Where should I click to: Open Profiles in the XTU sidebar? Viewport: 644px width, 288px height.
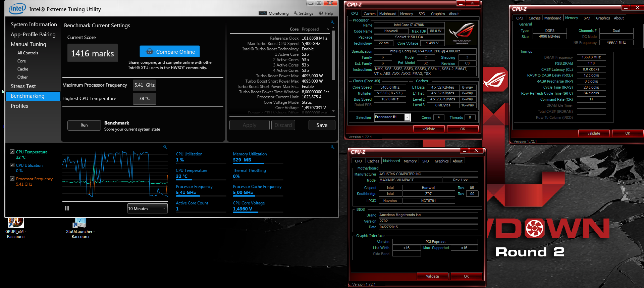(x=19, y=106)
